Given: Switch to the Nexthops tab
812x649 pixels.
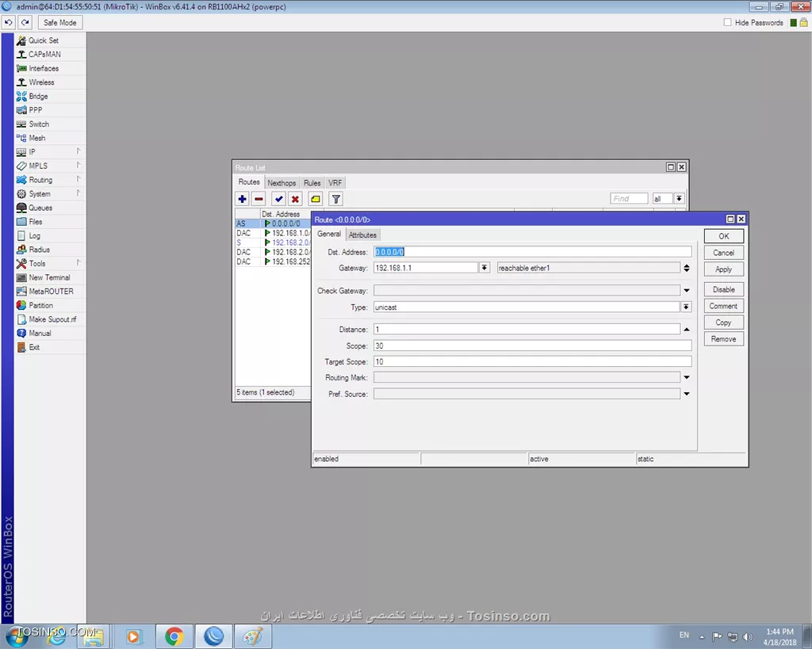Looking at the screenshot, I should pos(282,183).
